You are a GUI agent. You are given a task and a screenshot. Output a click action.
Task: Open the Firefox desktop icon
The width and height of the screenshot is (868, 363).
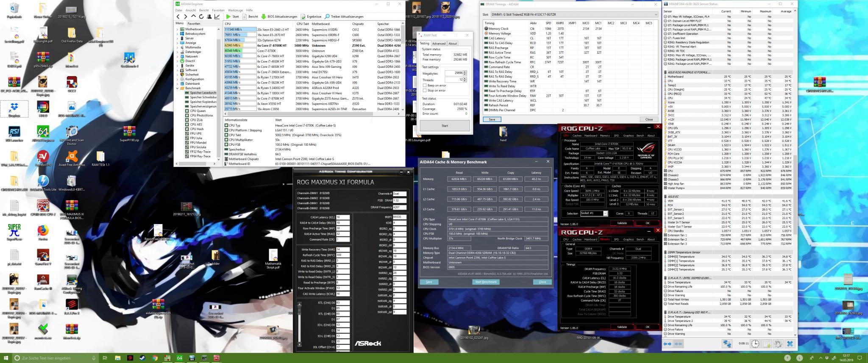pyautogui.click(x=43, y=233)
